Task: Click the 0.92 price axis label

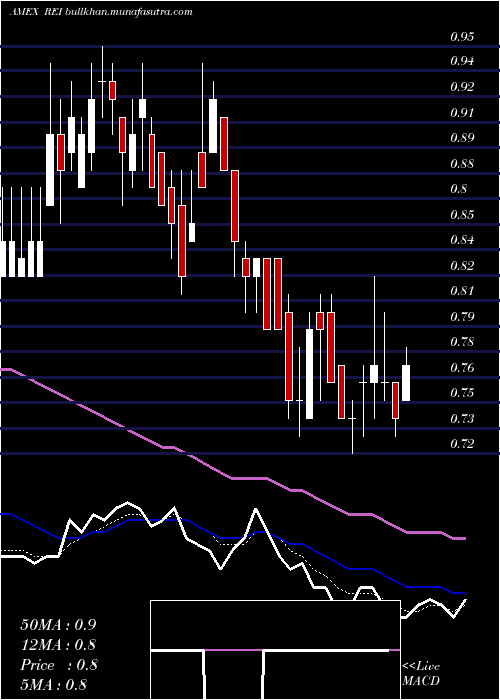Action: pos(462,87)
